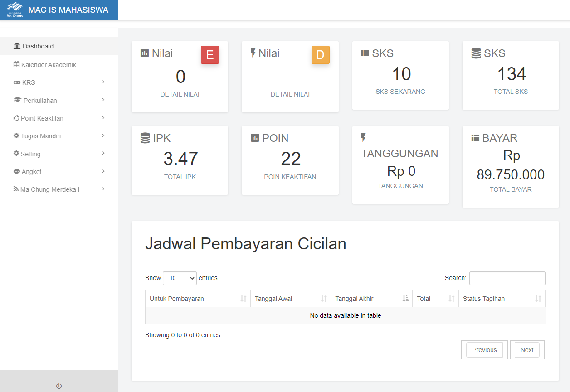Image resolution: width=570 pixels, height=392 pixels.
Task: Click the gear icon beside Tugas Mandiri
Action: coord(17,136)
